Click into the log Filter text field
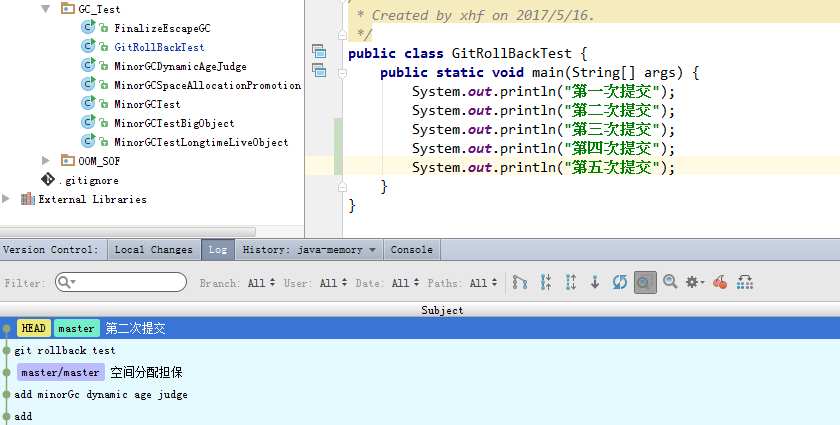The image size is (840, 425). (x=121, y=282)
